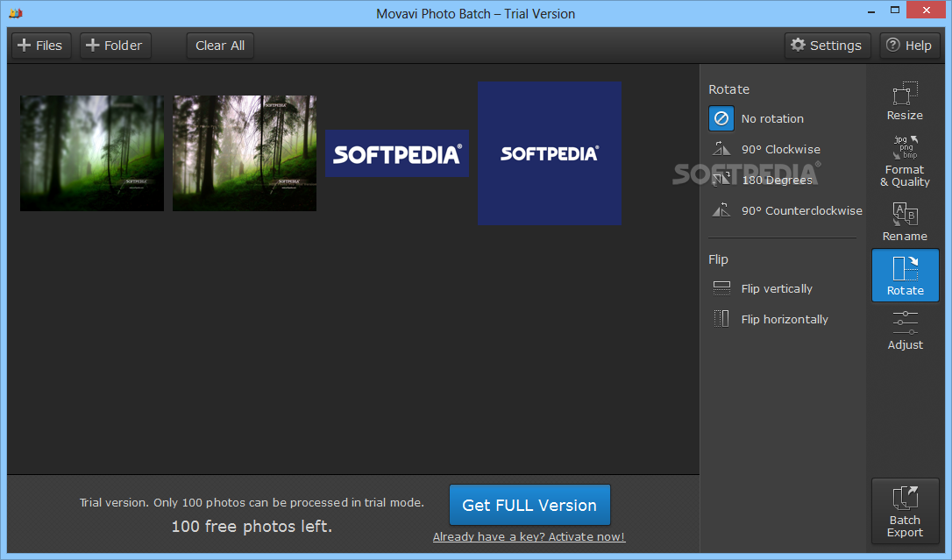Viewport: 952px width, 560px height.
Task: Select the Rotate tool tab
Action: 906,275
